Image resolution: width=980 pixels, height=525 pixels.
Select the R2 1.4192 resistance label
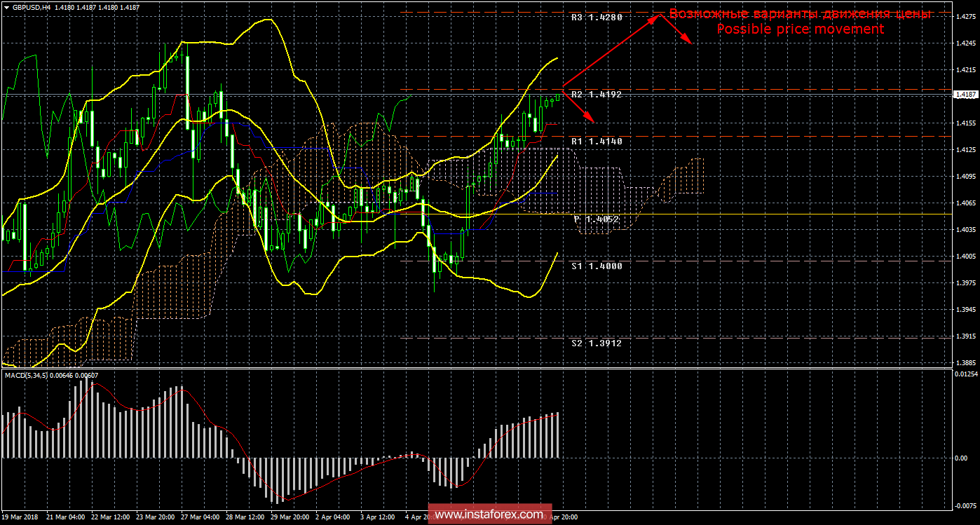pos(596,94)
